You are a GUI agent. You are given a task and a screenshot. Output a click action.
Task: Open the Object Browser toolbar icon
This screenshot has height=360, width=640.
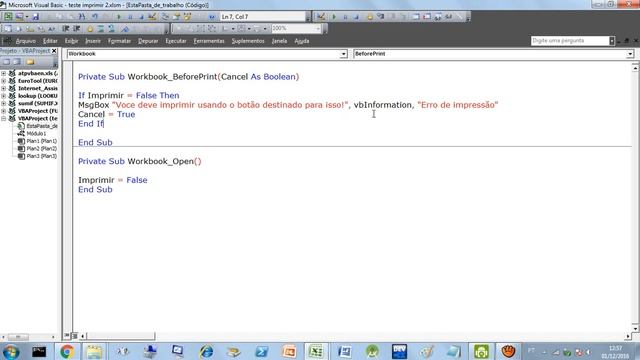[187, 17]
